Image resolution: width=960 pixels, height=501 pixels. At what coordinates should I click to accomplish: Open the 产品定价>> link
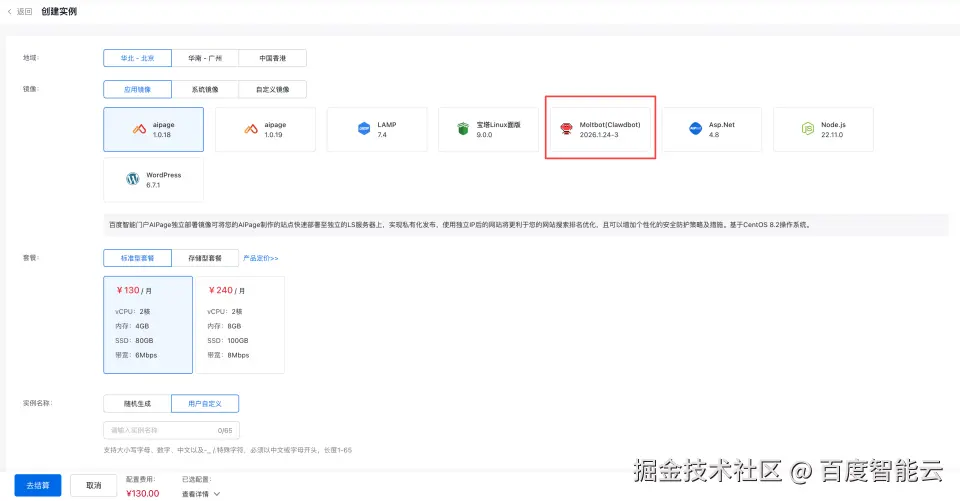click(261, 258)
